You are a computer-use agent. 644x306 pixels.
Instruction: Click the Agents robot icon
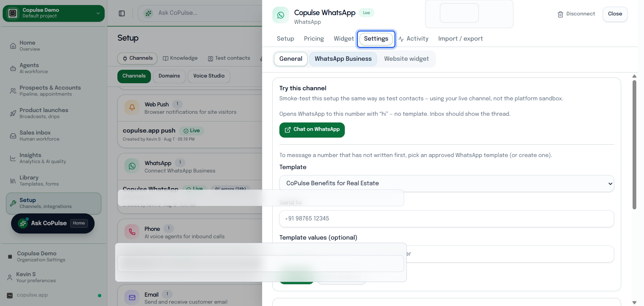(13, 68)
